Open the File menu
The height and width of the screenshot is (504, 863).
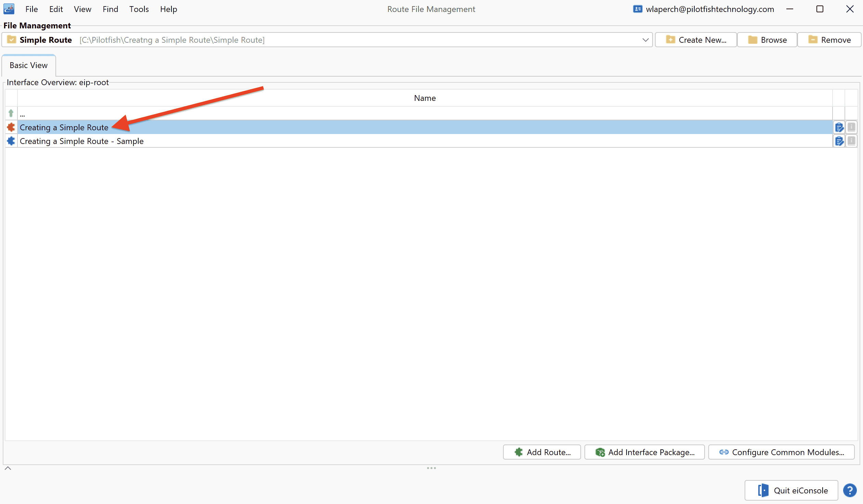tap(31, 9)
